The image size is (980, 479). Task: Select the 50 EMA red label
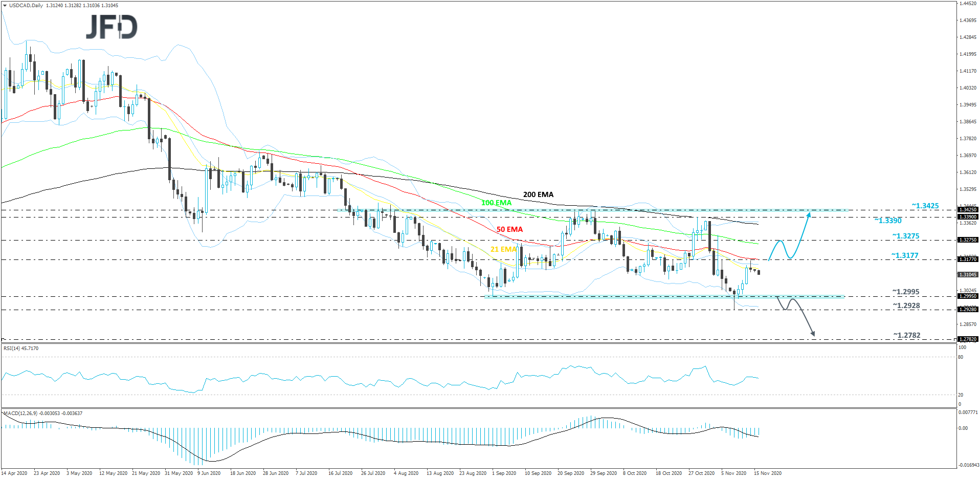[509, 229]
